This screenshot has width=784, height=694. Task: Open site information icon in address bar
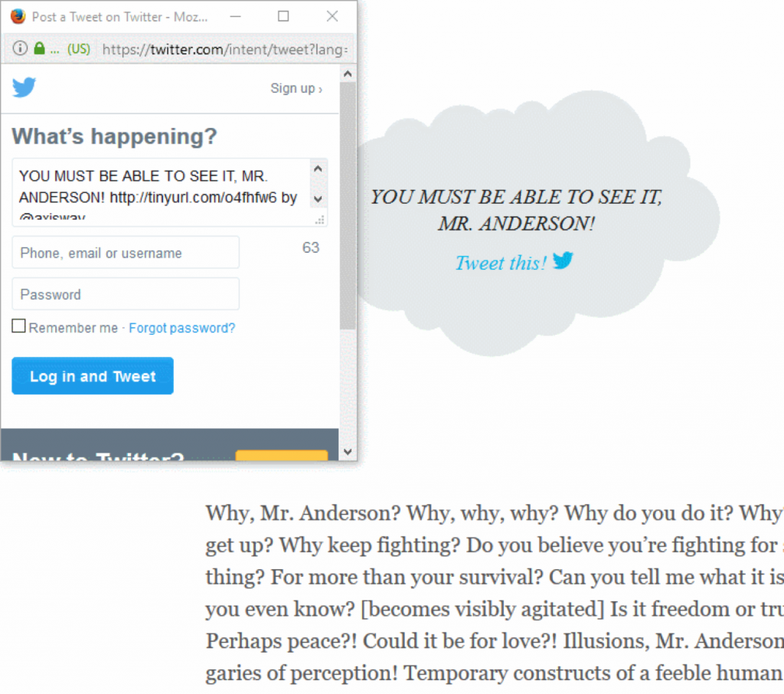20,48
